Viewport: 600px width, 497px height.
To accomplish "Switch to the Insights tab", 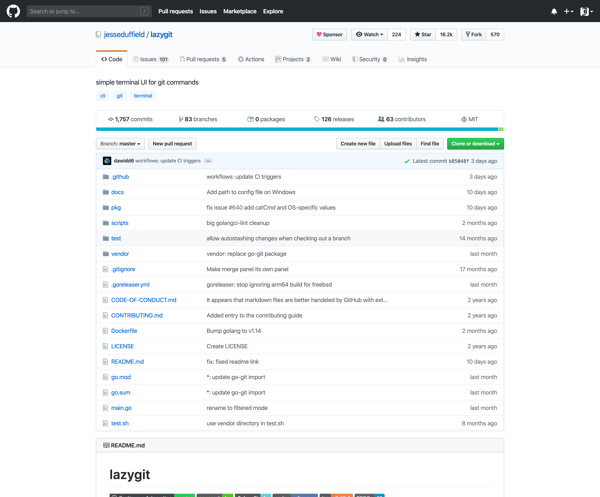I will [412, 59].
